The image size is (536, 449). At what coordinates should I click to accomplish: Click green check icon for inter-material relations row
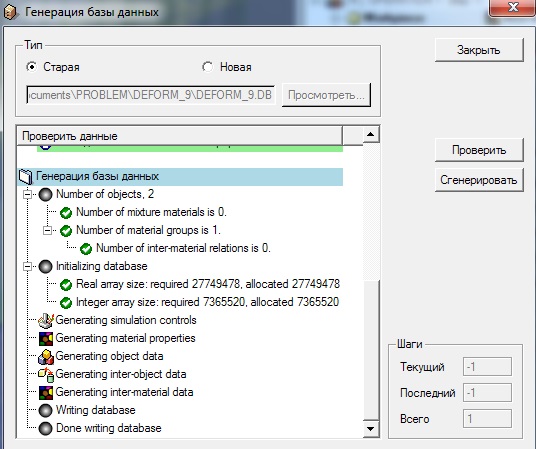(x=86, y=249)
